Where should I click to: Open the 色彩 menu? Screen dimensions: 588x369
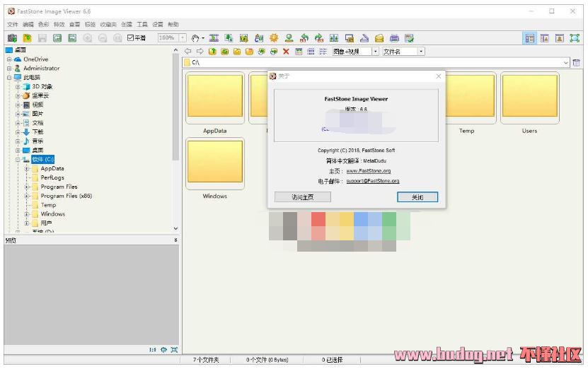43,24
